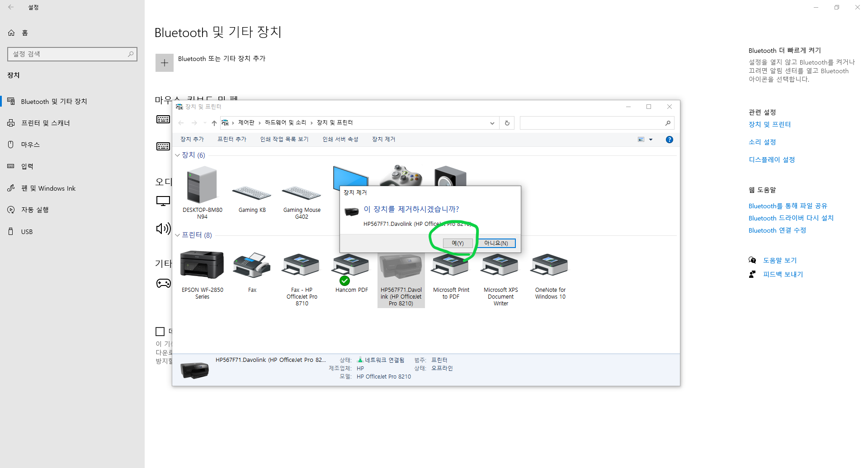This screenshot has width=868, height=468.
Task: Open USB settings in sidebar
Action: (72, 231)
